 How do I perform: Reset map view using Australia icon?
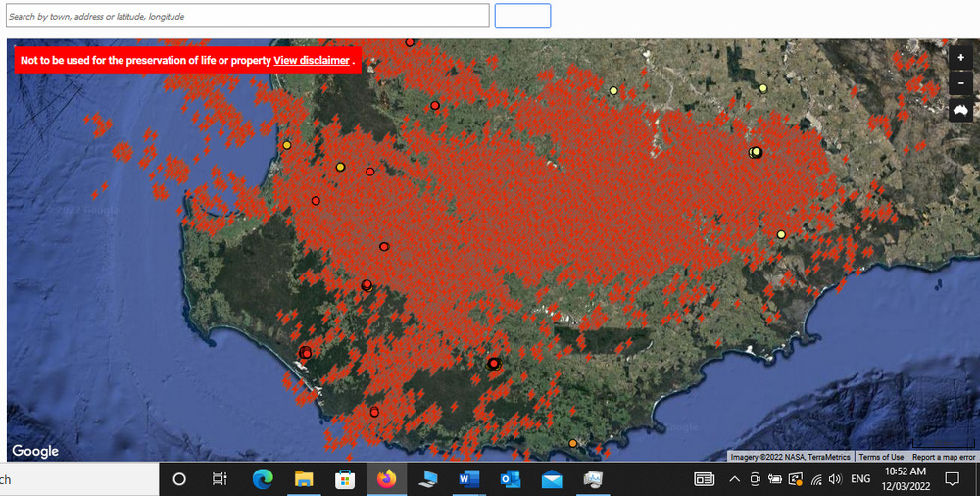click(960, 111)
